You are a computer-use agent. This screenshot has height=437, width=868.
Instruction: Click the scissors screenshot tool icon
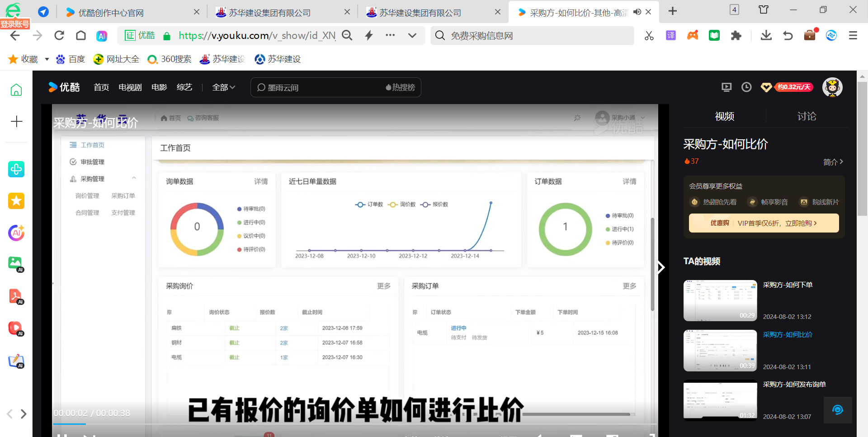[649, 36]
